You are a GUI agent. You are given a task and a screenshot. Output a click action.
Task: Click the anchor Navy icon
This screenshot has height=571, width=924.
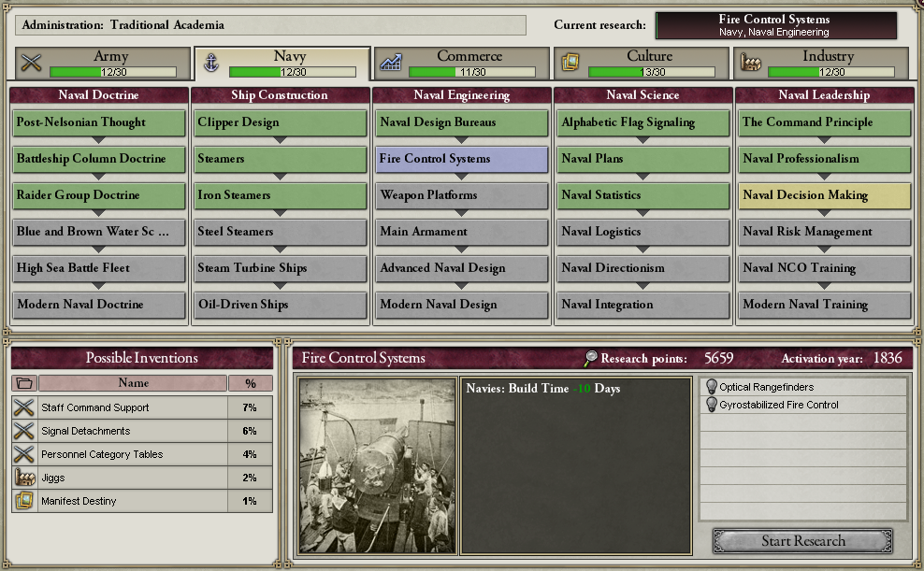point(211,63)
